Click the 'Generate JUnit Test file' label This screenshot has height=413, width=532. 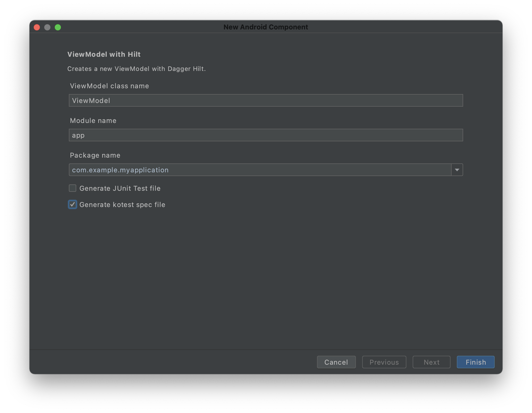click(x=120, y=188)
